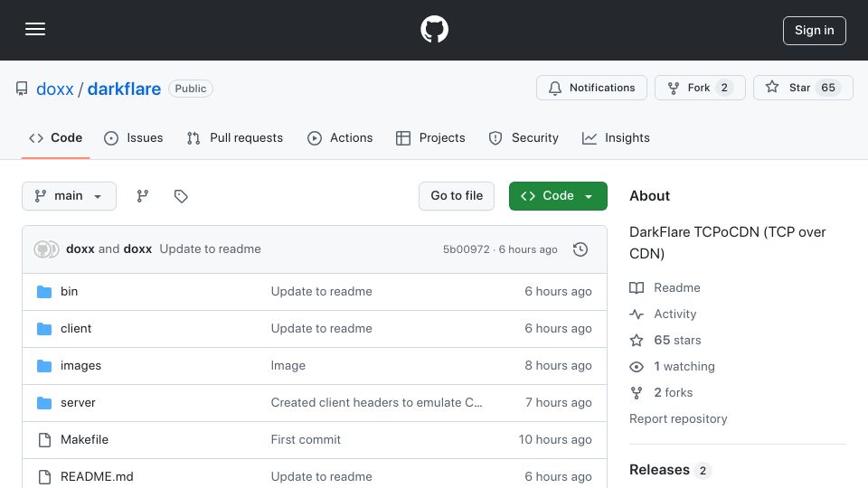The height and width of the screenshot is (488, 868).
Task: Open the hamburger navigation menu
Action: 35,29
